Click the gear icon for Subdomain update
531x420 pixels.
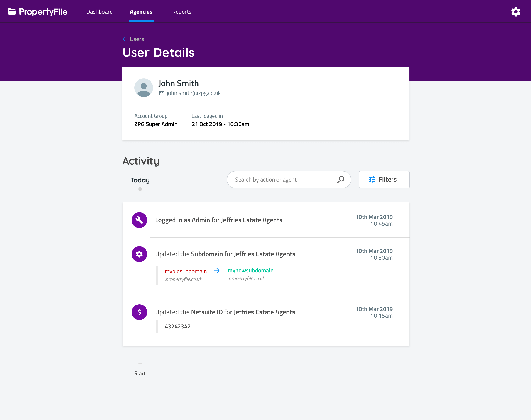click(x=139, y=254)
